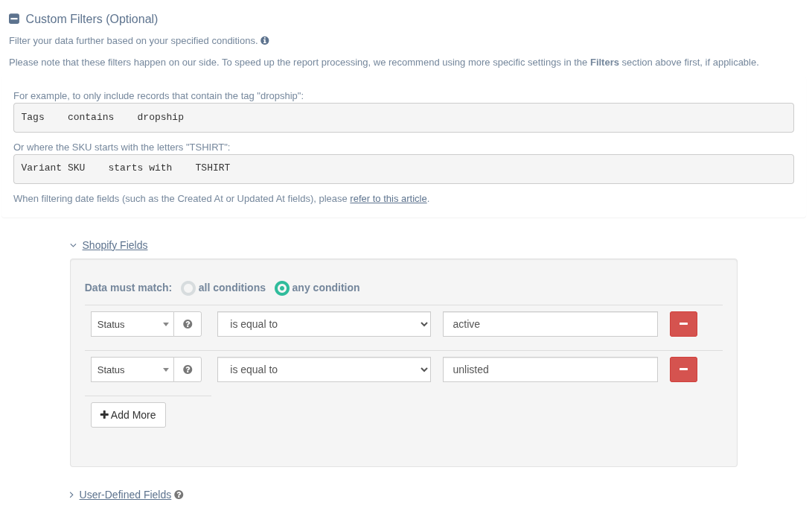Open the first Status field dropdown
812x514 pixels.
point(132,324)
